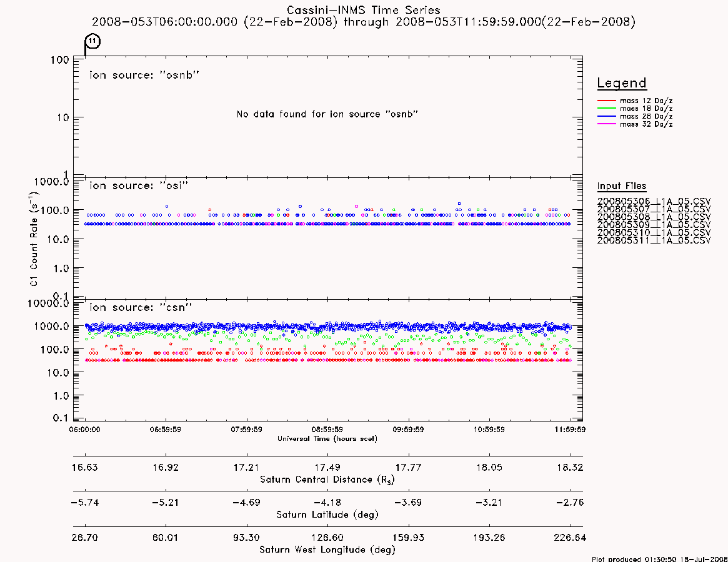Viewport: 728px width, 562px height.
Task: Click the Universal Time axis label
Action: click(x=327, y=438)
